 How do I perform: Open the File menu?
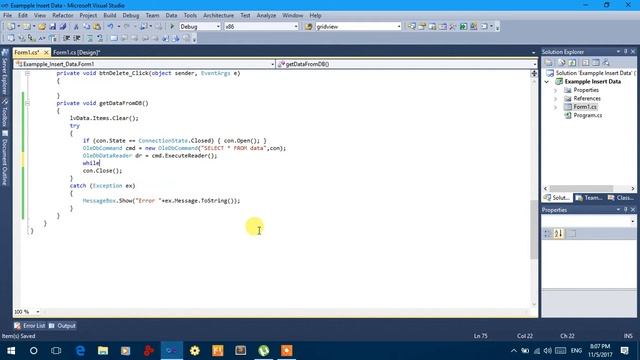[x=7, y=16]
